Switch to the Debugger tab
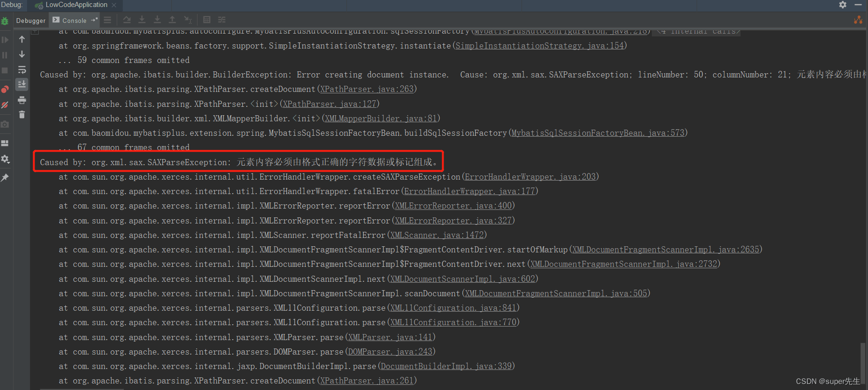The image size is (868, 390). pyautogui.click(x=31, y=21)
